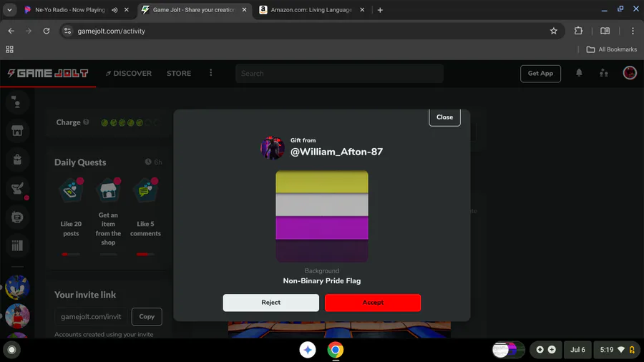Bookmark this page with the star
The height and width of the screenshot is (362, 644).
tap(554, 31)
